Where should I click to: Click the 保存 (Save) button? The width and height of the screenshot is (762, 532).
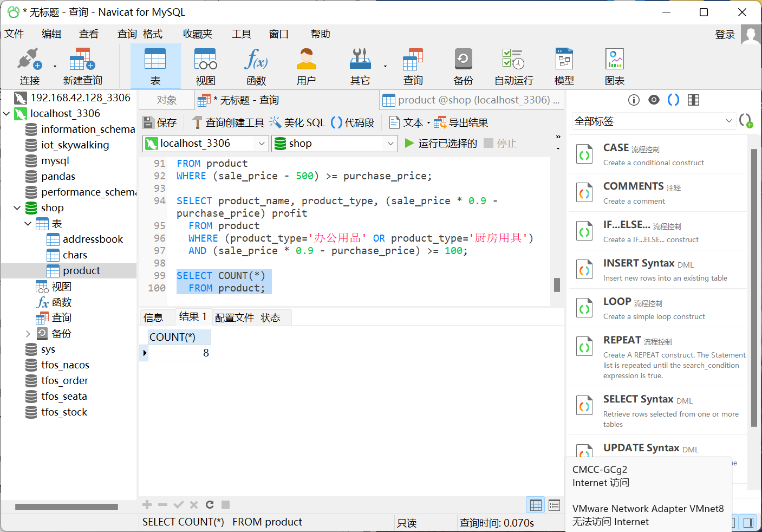(x=160, y=123)
